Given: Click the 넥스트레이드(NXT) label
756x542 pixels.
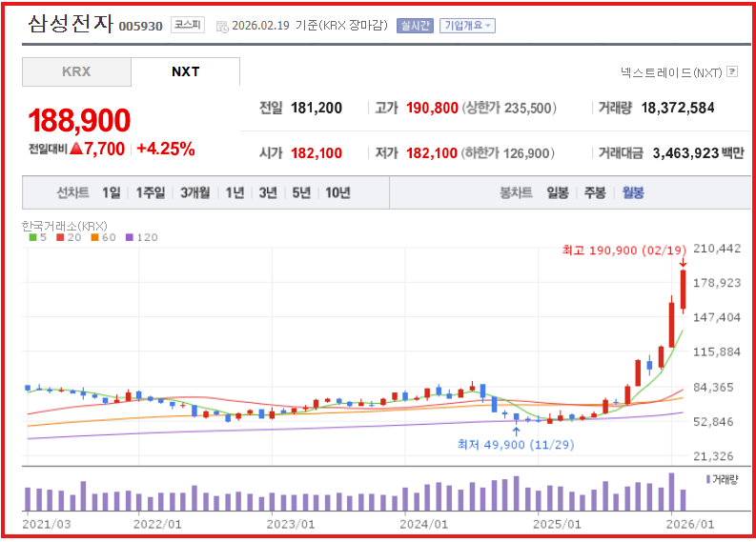Looking at the screenshot, I should pos(671,72).
